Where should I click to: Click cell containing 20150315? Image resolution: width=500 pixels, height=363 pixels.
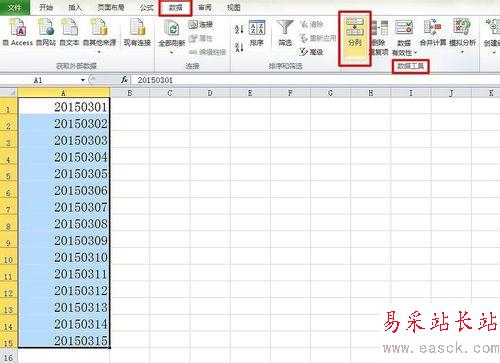64,339
